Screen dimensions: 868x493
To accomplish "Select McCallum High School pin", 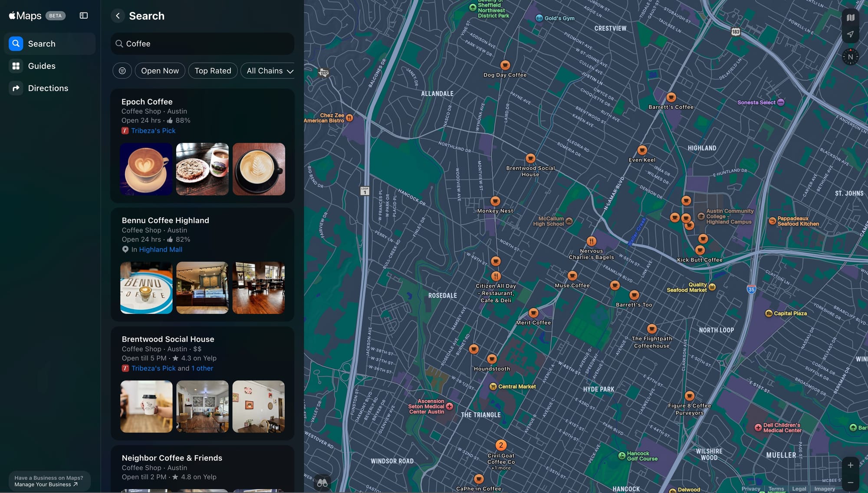I will [x=569, y=221].
